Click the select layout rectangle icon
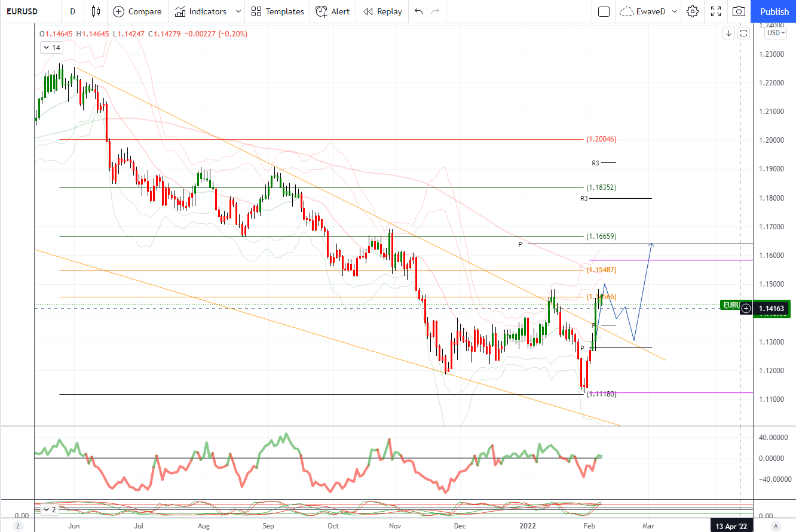Screen dimensions: 796x532 pos(604,11)
